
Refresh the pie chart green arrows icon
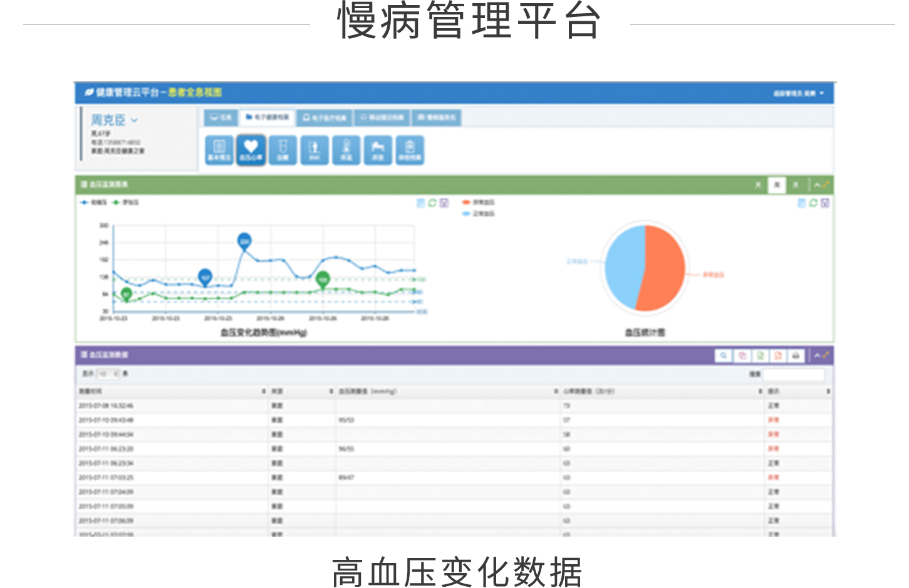click(x=813, y=203)
